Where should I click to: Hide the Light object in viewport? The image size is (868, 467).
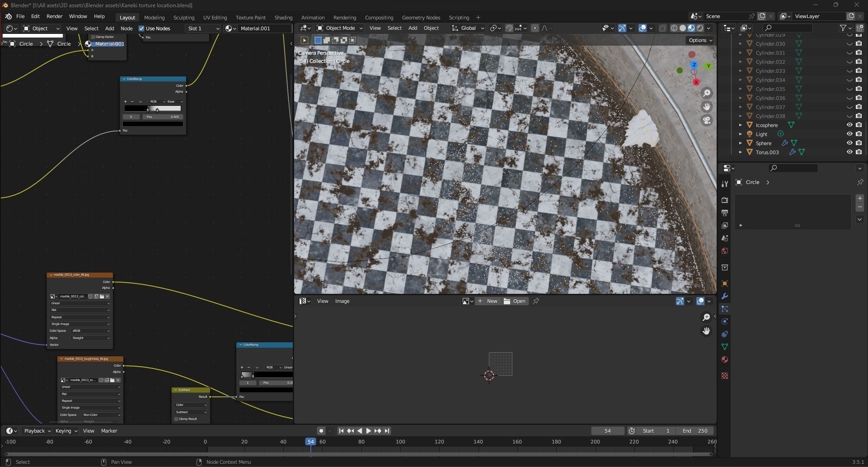pos(849,134)
